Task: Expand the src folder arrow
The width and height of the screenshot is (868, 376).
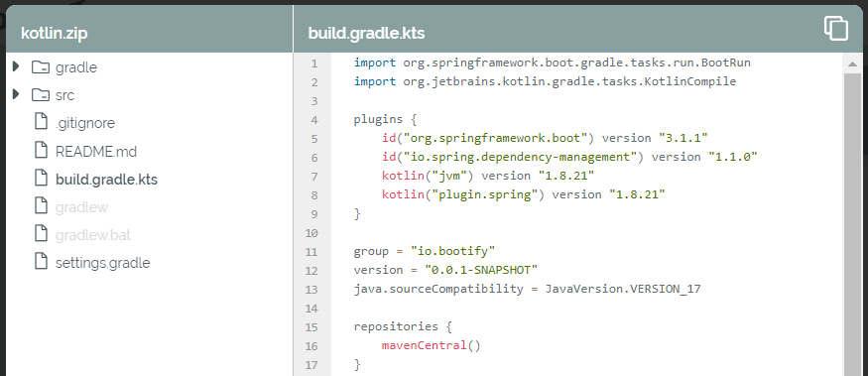Action: pos(16,94)
